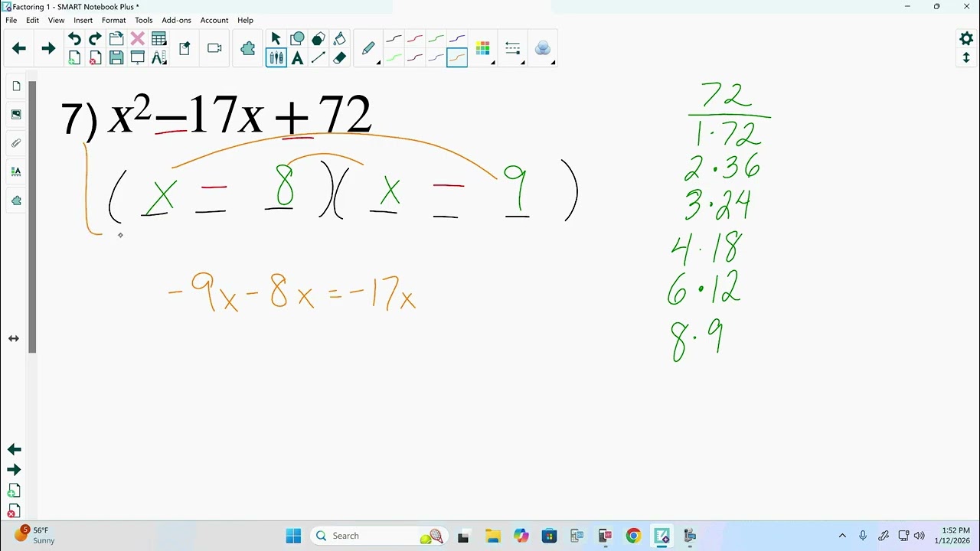Select the Pens tool
Screen dimensions: 980x551
coord(276,57)
